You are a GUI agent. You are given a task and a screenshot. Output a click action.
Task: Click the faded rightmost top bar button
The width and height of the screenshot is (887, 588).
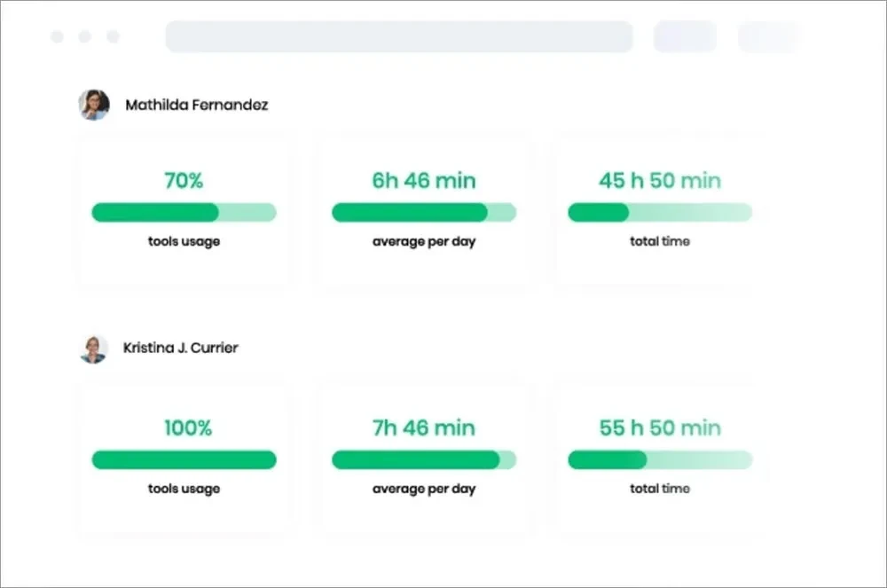click(x=768, y=37)
